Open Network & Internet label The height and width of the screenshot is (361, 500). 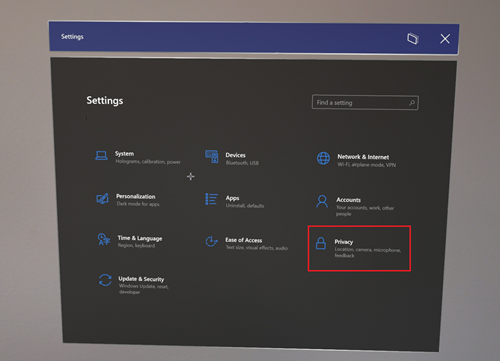[363, 157]
